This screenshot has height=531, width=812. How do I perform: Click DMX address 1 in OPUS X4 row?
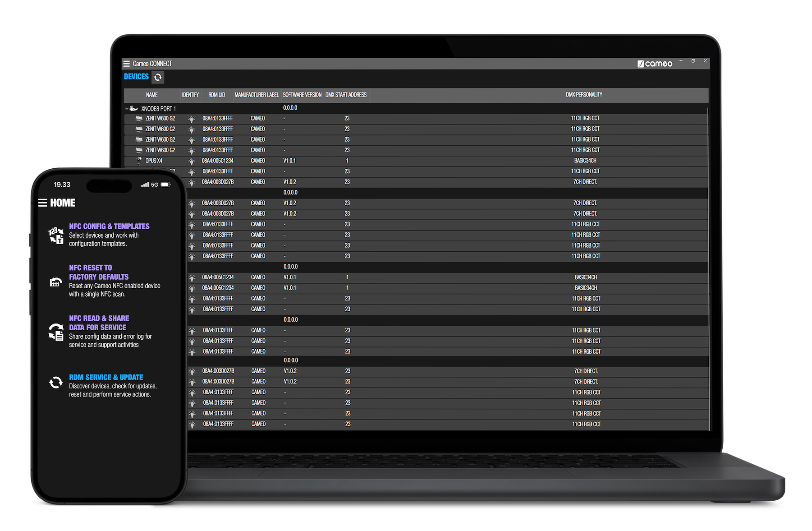click(347, 161)
